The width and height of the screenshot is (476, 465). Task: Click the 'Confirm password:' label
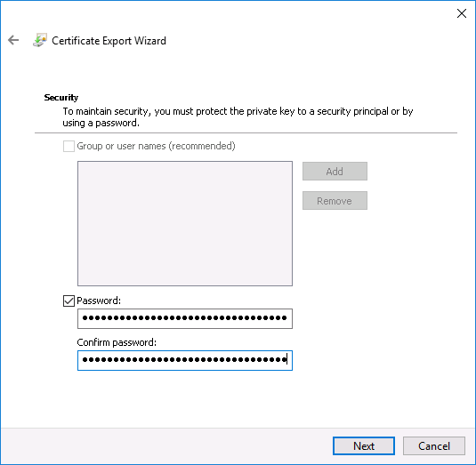tap(117, 342)
